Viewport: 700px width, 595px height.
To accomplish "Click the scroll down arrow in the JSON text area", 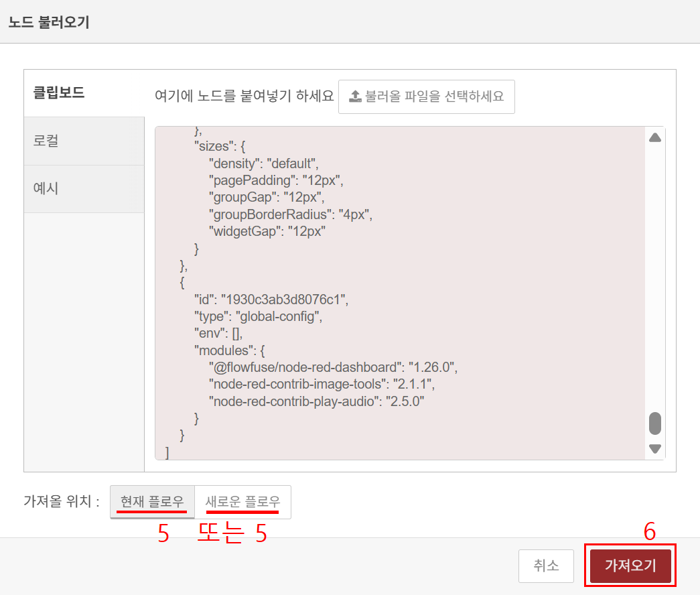I will pos(654,448).
